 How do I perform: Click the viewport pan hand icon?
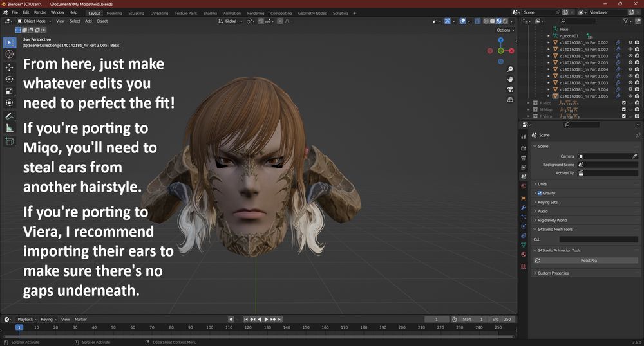510,79
